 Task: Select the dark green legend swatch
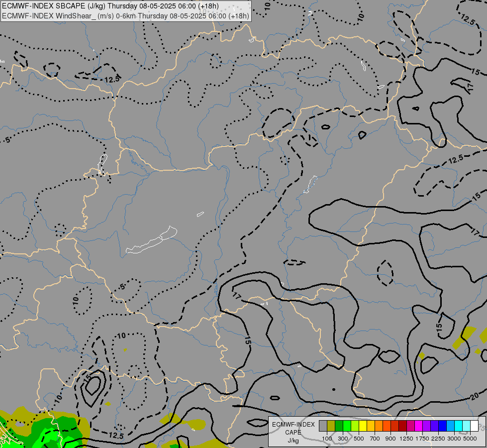coord(339,426)
